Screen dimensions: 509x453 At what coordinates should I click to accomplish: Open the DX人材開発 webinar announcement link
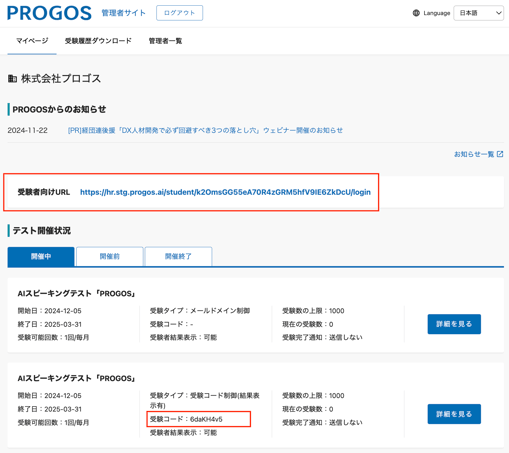205,130
